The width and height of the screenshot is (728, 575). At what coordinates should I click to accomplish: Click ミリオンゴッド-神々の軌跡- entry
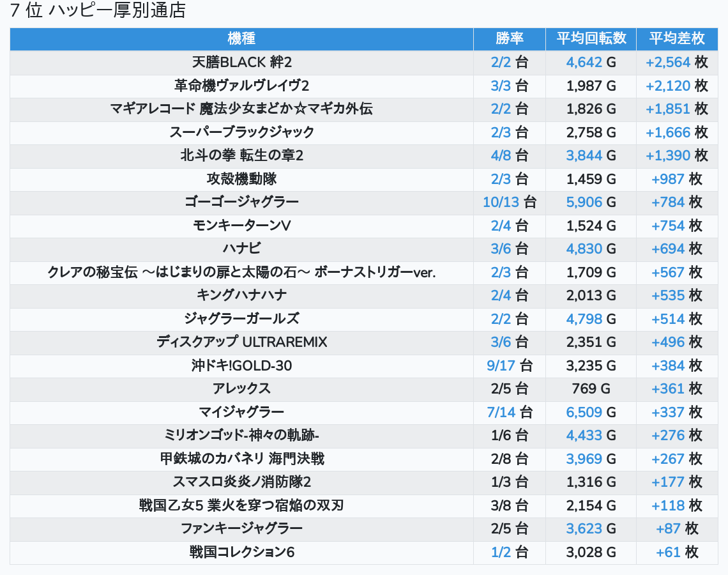coord(241,436)
